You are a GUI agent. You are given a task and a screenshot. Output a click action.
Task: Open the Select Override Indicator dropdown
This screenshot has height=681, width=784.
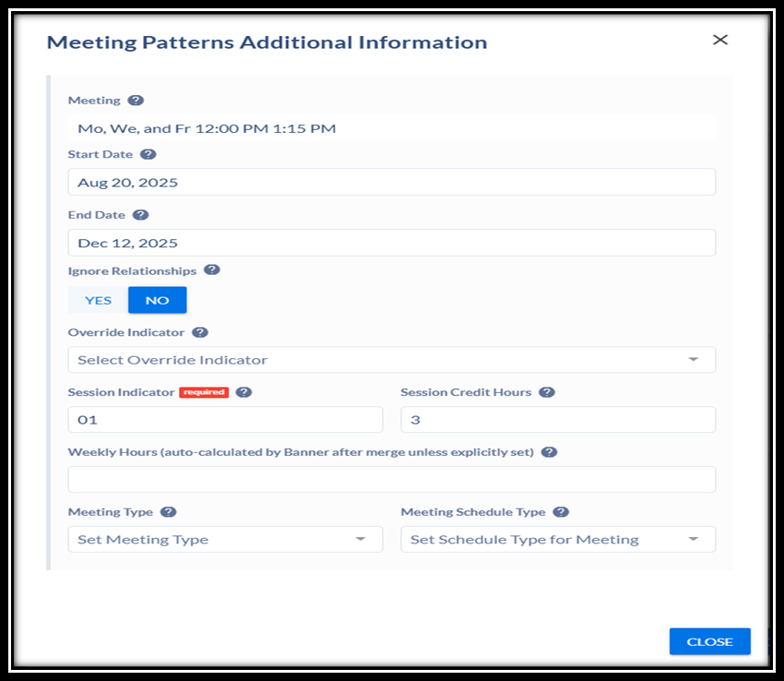point(391,360)
